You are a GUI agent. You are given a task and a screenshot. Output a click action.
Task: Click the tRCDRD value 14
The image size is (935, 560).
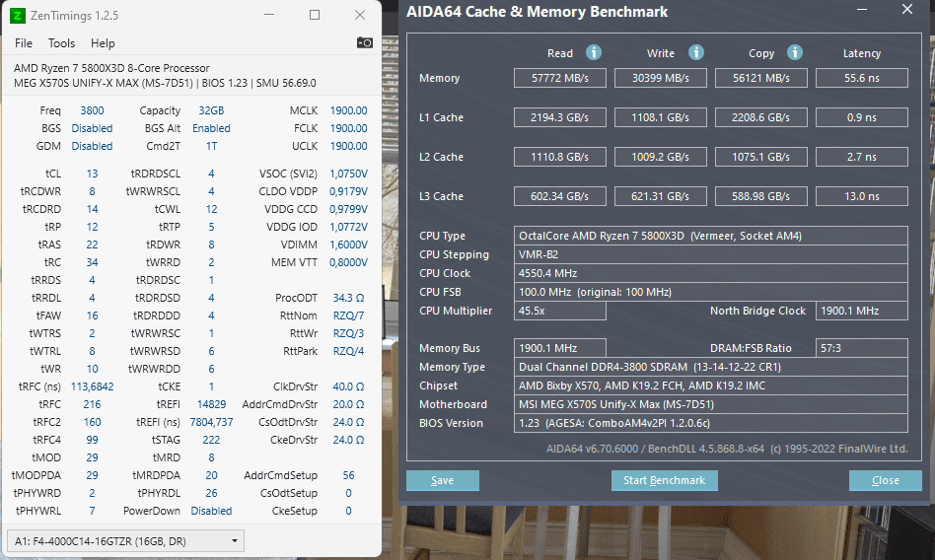point(92,209)
